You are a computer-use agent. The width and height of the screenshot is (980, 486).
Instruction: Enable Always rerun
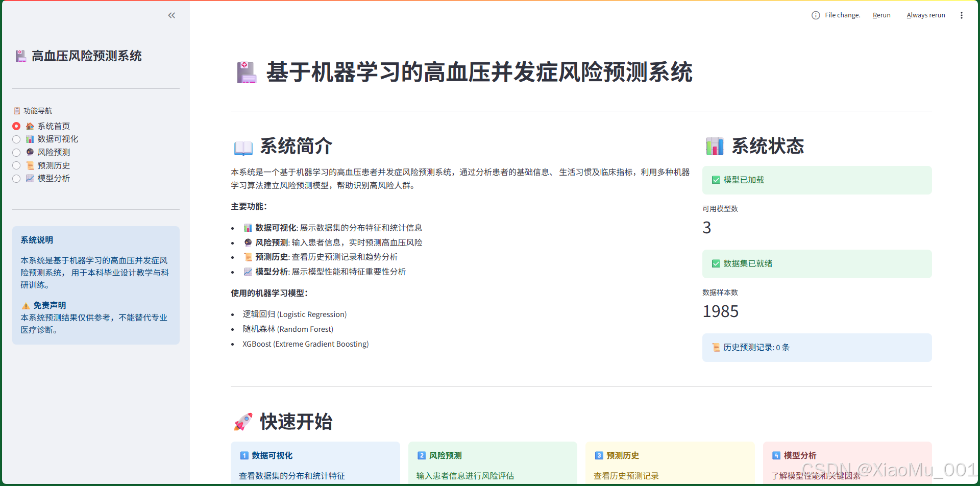(925, 15)
